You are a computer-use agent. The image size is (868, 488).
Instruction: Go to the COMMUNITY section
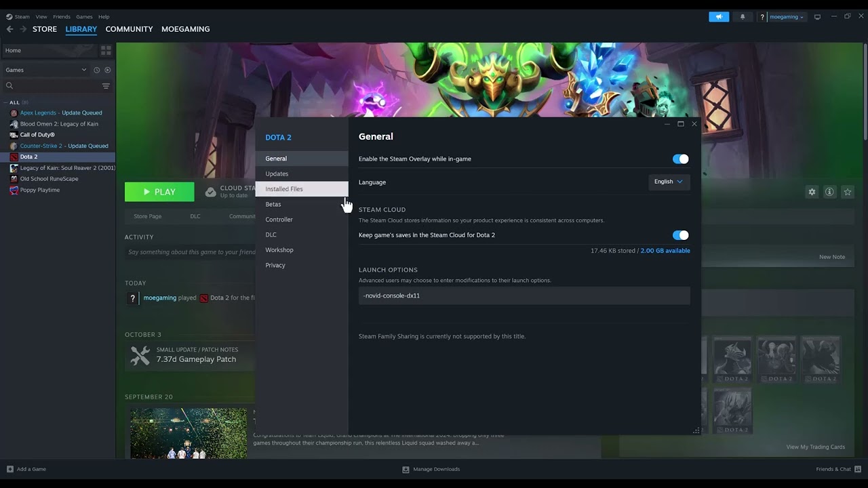click(129, 29)
